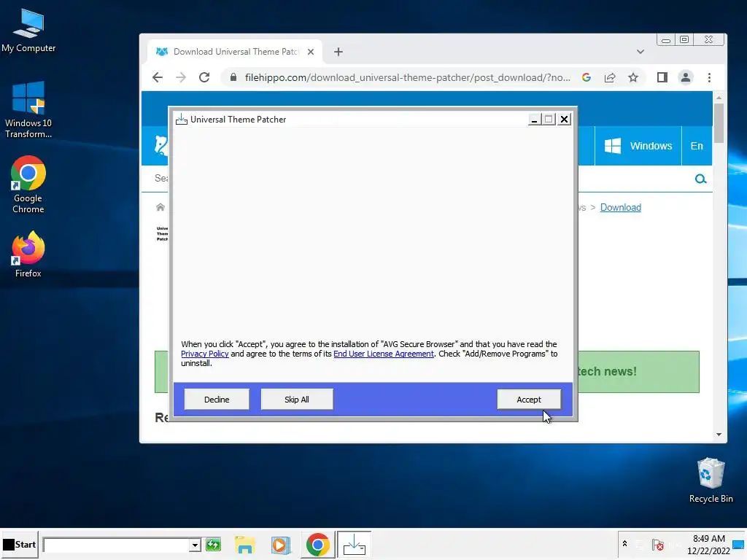Image resolution: width=747 pixels, height=560 pixels.
Task: Minimize the Universal Theme Patcher dialog
Action: [x=534, y=120]
